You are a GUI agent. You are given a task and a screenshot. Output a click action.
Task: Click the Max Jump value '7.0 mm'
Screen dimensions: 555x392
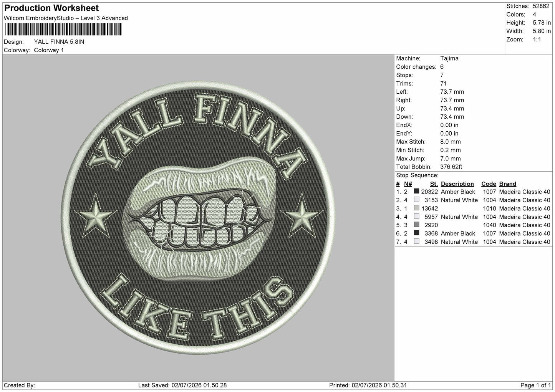click(451, 159)
